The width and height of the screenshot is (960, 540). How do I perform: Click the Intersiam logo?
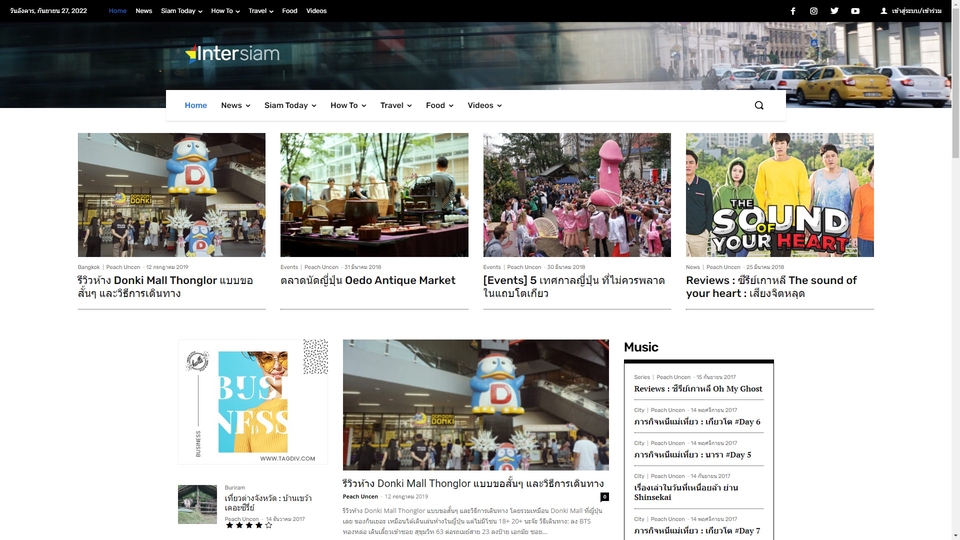tap(233, 54)
